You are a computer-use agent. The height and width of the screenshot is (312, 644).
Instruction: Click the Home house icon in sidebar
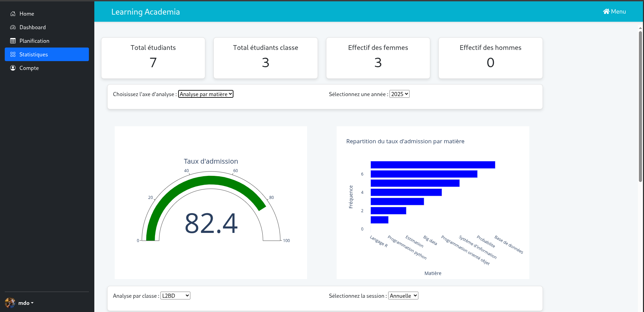13,14
